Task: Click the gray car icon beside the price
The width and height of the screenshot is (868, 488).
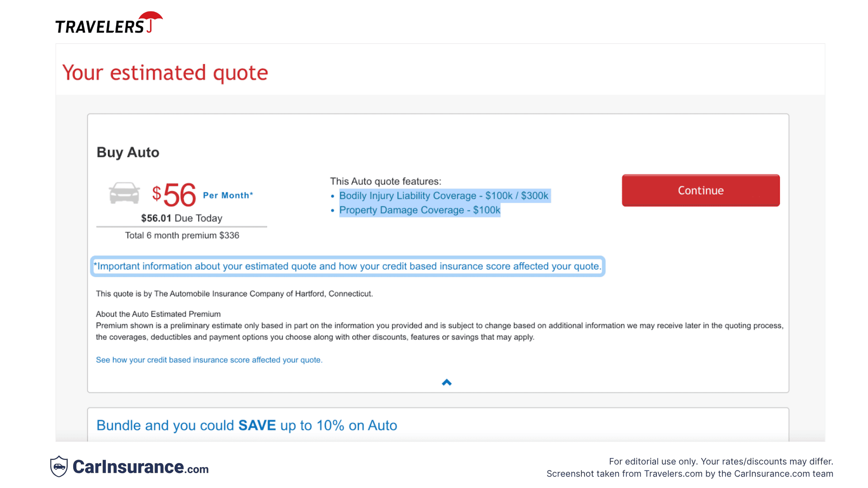Action: coord(124,192)
